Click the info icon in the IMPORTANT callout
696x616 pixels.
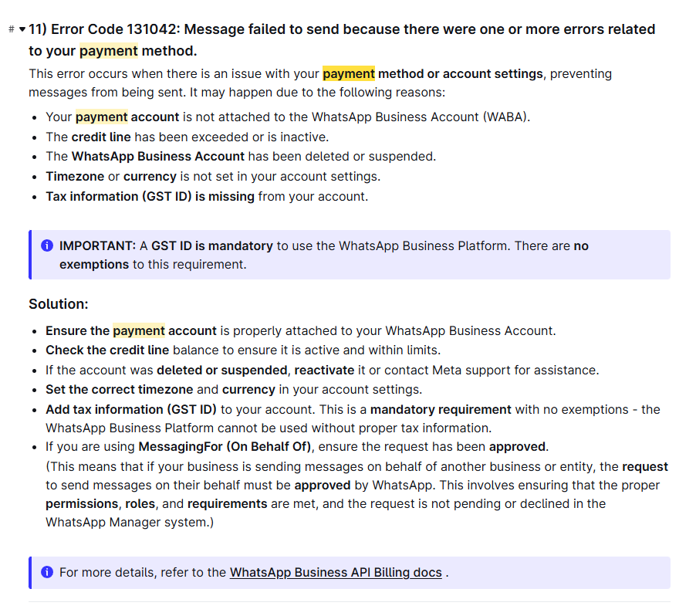coord(47,245)
